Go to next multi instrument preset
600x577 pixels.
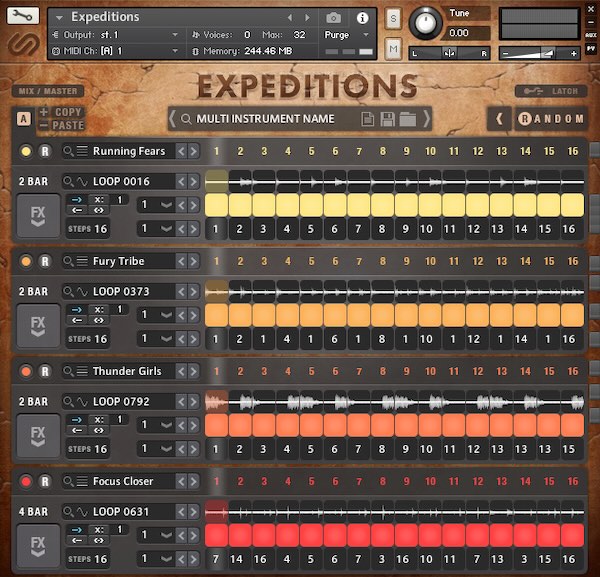click(426, 119)
